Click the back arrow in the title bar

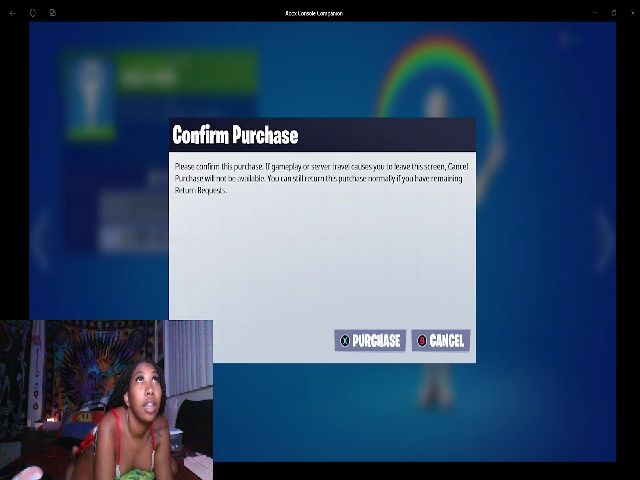12,13
